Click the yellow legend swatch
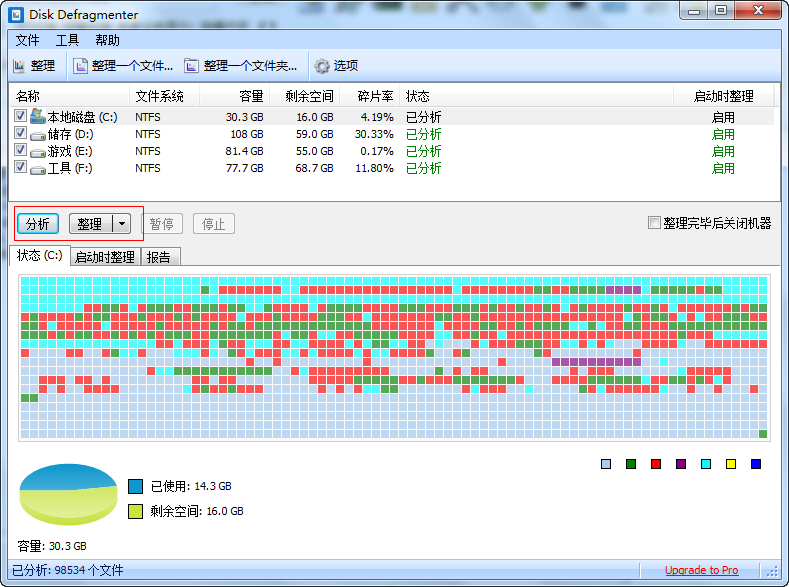Image resolution: width=789 pixels, height=587 pixels. click(731, 464)
